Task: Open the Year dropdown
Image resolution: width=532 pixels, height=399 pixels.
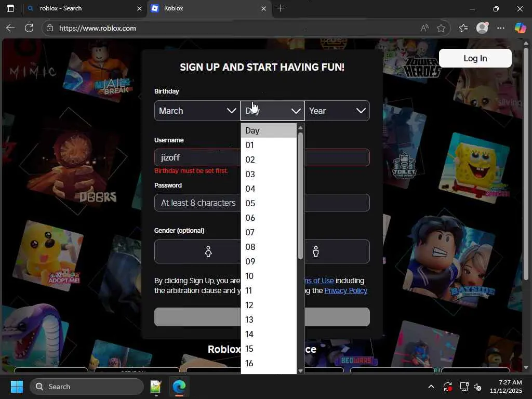Action: point(337,111)
